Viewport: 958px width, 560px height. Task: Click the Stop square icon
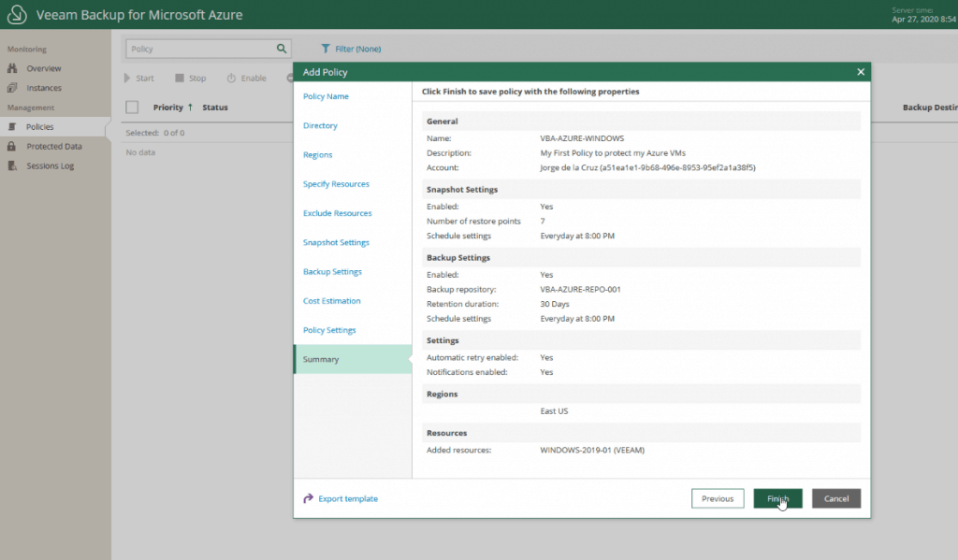click(x=180, y=79)
